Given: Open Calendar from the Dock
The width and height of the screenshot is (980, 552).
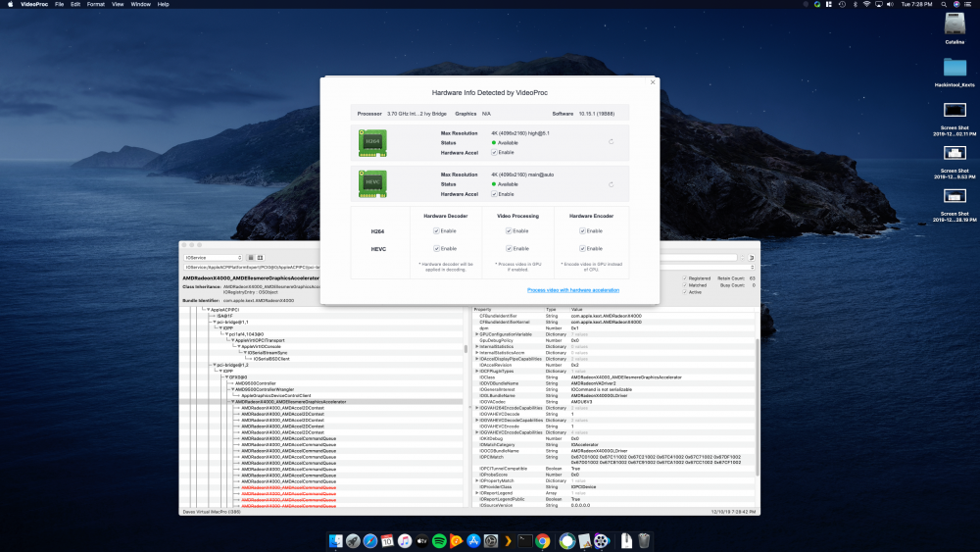Looking at the screenshot, I should (x=387, y=541).
